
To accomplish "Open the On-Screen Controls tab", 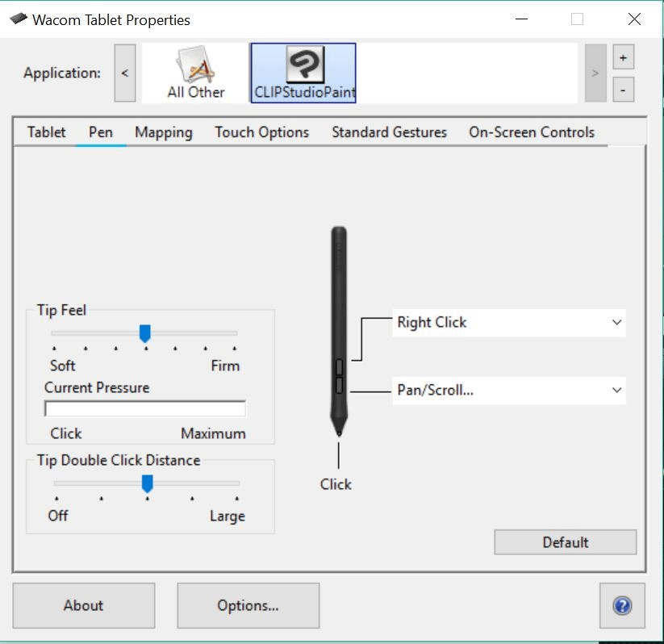I will pyautogui.click(x=532, y=132).
